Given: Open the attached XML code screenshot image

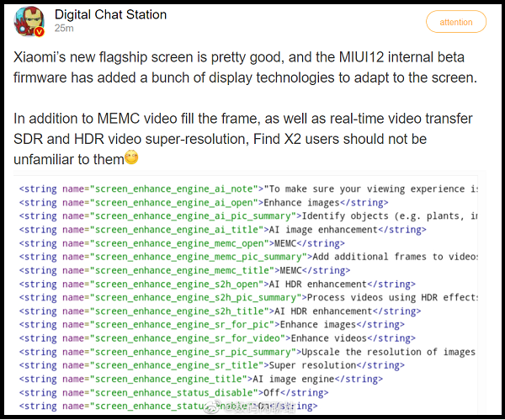Looking at the screenshot, I should pos(246,295).
